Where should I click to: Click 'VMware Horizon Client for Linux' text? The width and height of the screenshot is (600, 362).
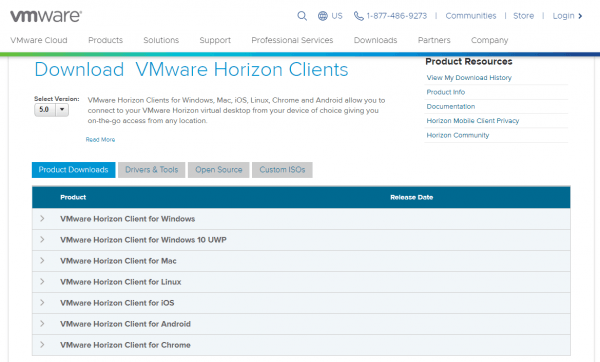click(x=121, y=282)
